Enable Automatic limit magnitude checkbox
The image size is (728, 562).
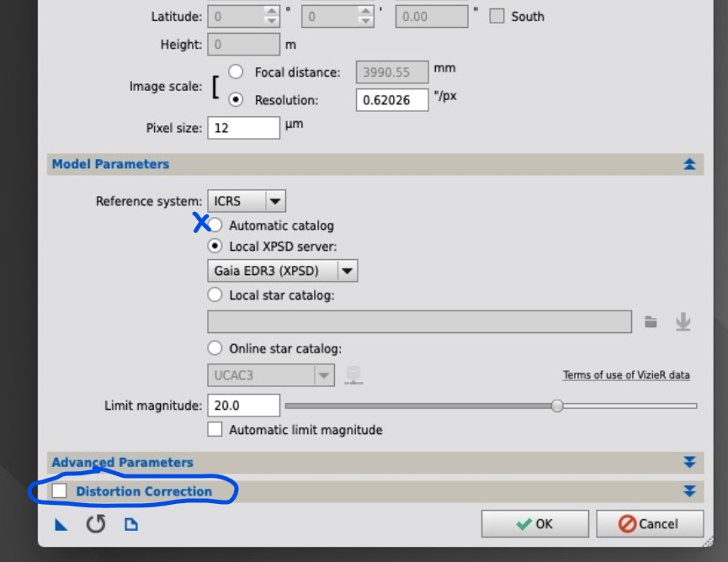(215, 429)
